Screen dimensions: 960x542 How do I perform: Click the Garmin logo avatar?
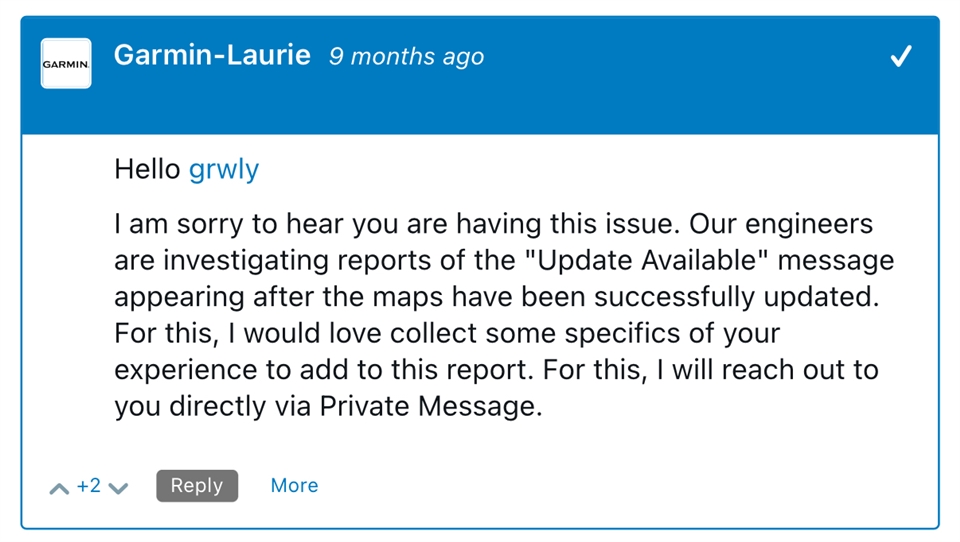coord(66,64)
